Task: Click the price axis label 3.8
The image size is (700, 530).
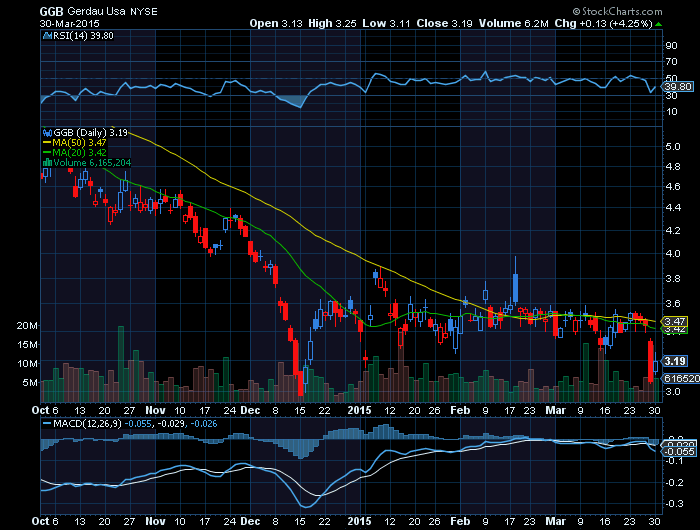Action: [x=673, y=279]
